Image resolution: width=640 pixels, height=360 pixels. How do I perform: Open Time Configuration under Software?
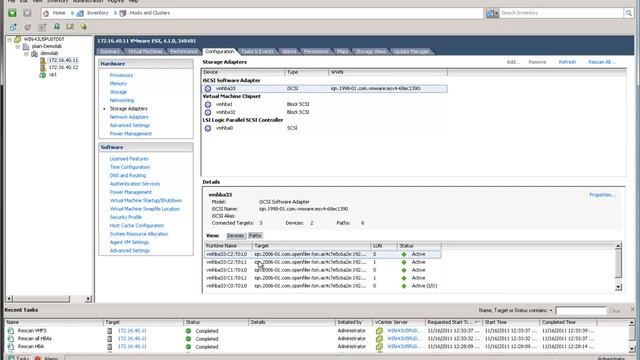(130, 167)
